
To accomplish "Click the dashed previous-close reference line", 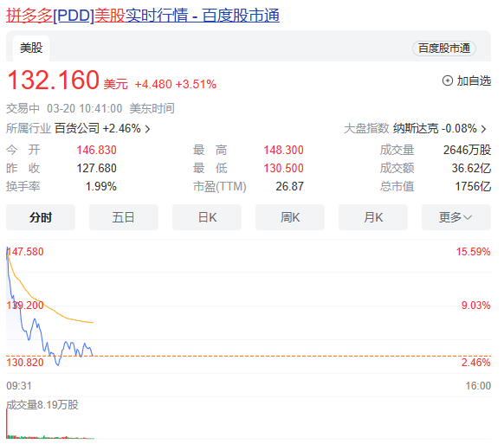I will point(249,356).
